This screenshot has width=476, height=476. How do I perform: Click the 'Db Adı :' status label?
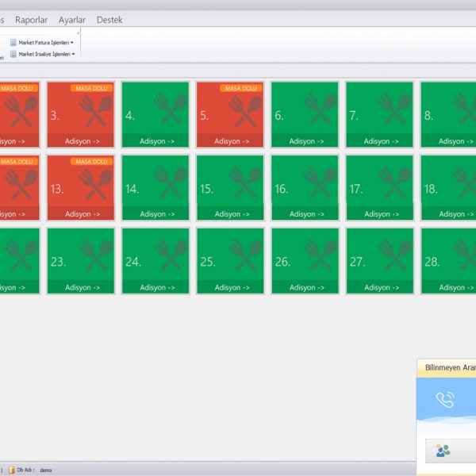(x=25, y=470)
